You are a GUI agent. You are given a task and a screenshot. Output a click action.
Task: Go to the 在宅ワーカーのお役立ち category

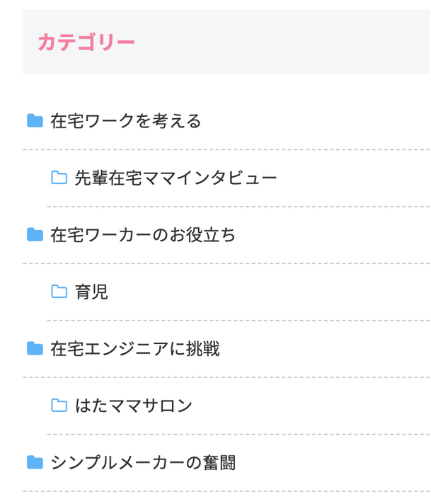tap(143, 235)
